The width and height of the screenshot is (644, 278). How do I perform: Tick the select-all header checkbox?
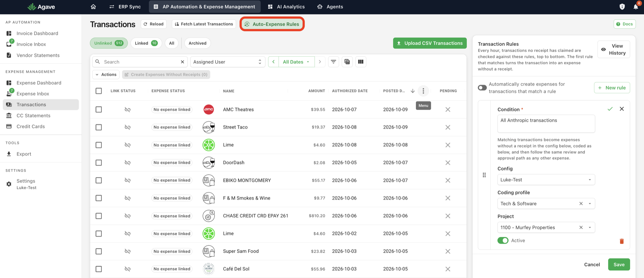[x=99, y=91]
